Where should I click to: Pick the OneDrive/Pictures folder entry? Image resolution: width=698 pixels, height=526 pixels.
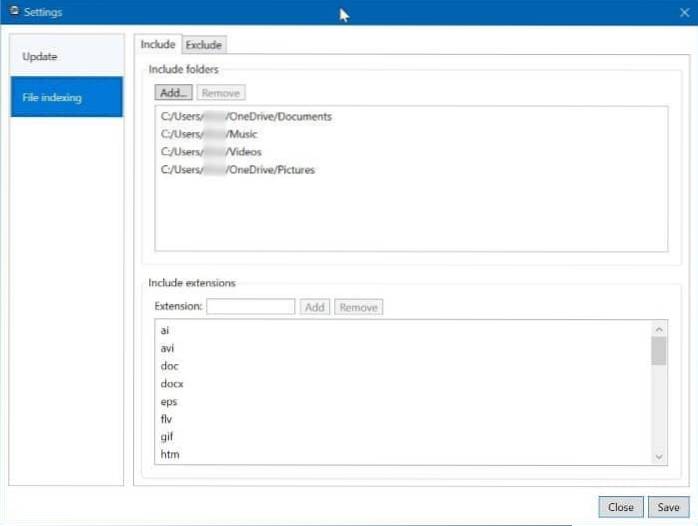(x=237, y=170)
